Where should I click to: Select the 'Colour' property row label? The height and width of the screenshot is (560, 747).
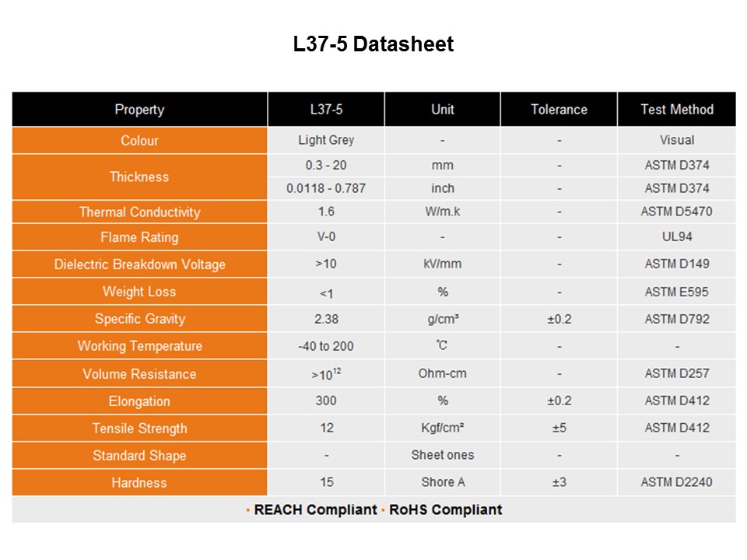click(139, 141)
